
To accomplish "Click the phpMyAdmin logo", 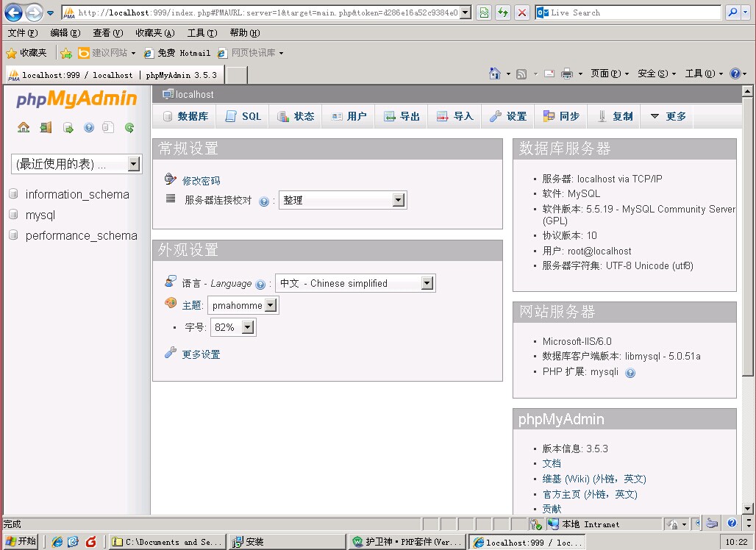I will (76, 99).
